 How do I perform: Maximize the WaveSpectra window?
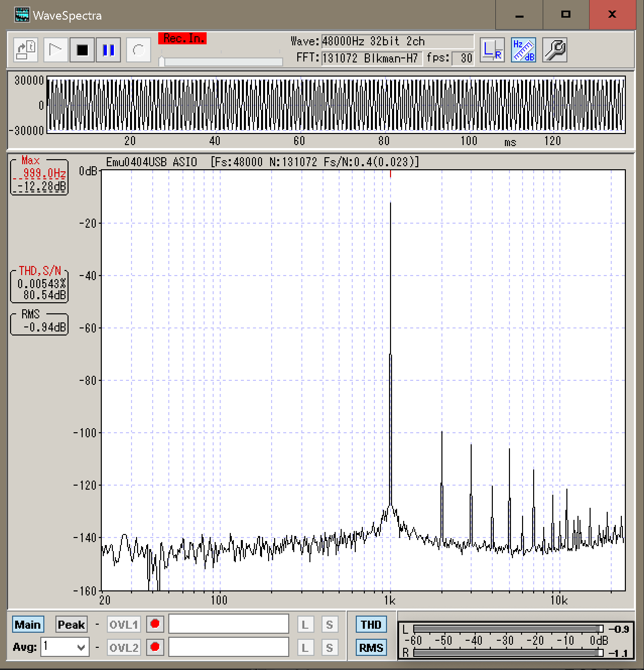point(566,15)
